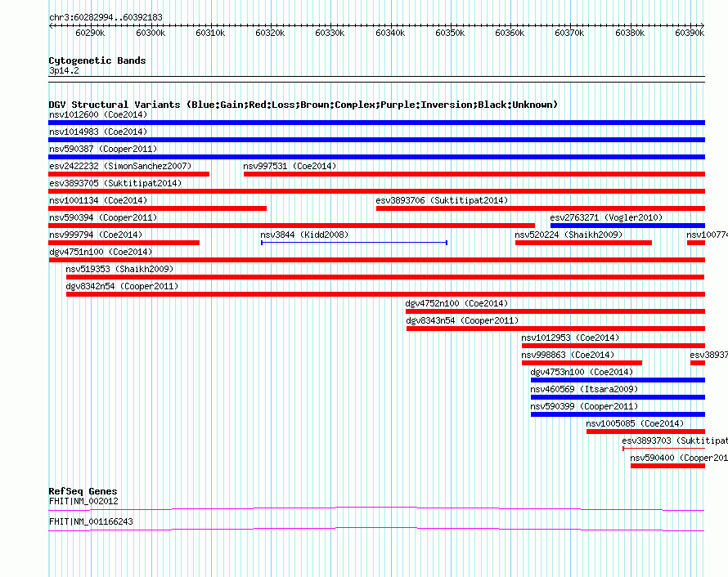Screen dimensions: 728x577
Task: Select the nsv1014983 (Coe2014) gain bar label
Action: pos(98,132)
